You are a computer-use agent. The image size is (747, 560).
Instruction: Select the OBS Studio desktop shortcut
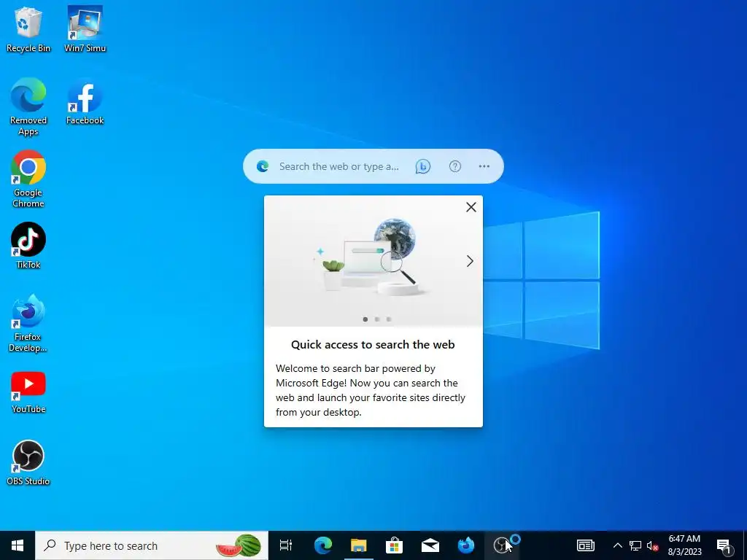28,463
